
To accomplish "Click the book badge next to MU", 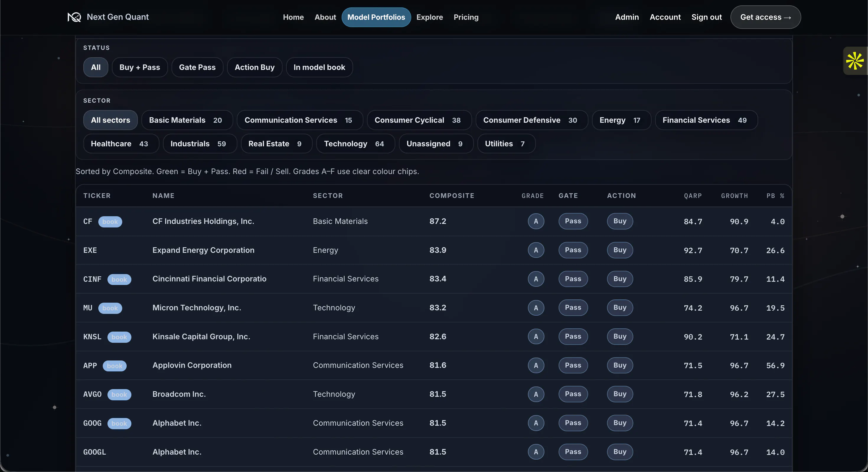I will [110, 308].
